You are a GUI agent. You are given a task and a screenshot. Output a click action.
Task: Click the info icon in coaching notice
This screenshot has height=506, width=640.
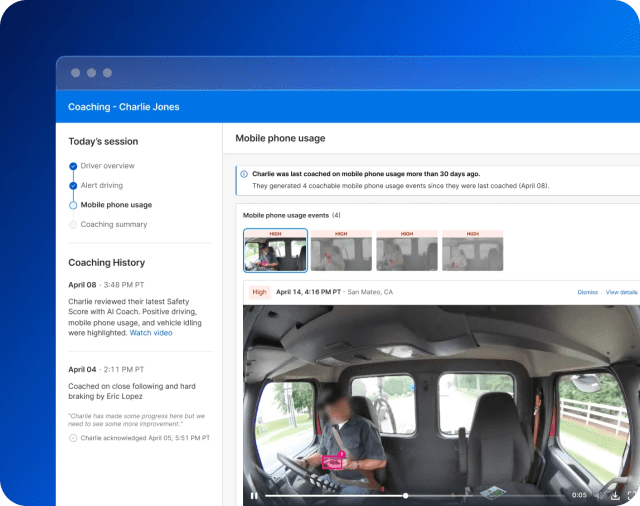(244, 174)
